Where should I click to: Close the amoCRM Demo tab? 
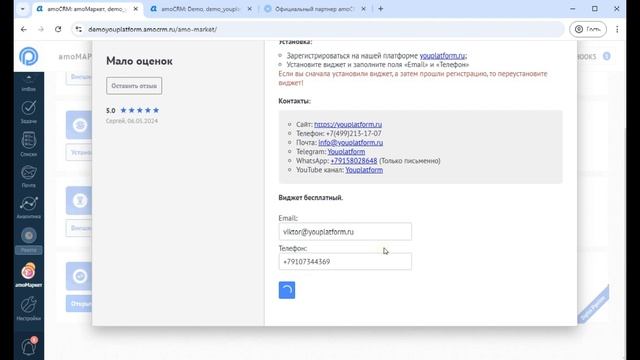pos(249,9)
